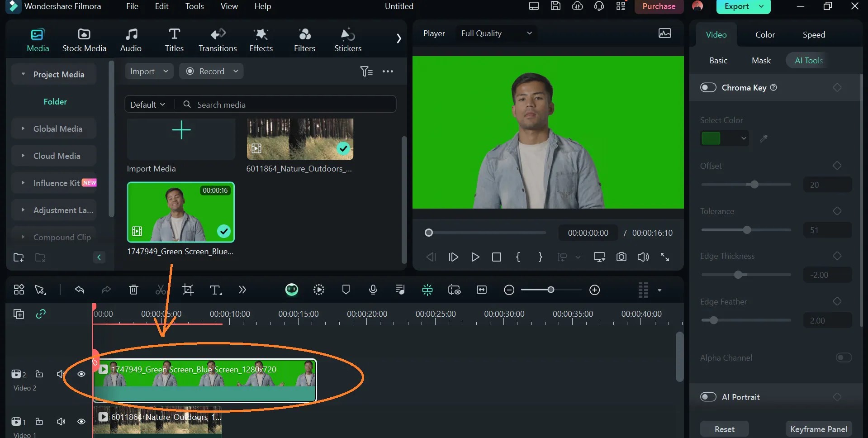Click the zoom in plus icon on timeline
The height and width of the screenshot is (438, 868).
point(595,290)
